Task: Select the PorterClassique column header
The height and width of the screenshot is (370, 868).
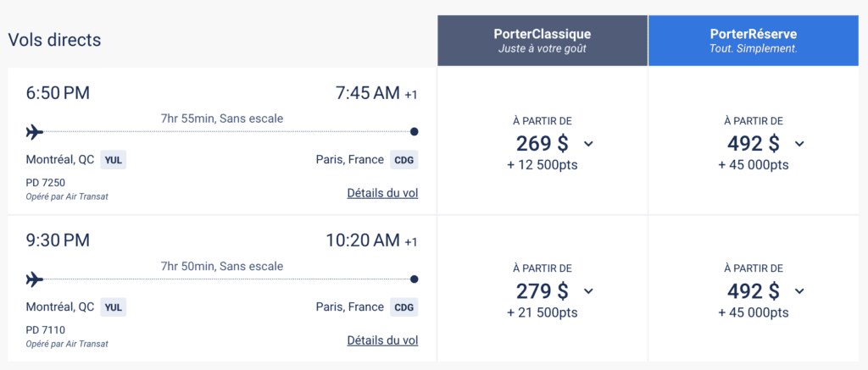Action: (542, 41)
